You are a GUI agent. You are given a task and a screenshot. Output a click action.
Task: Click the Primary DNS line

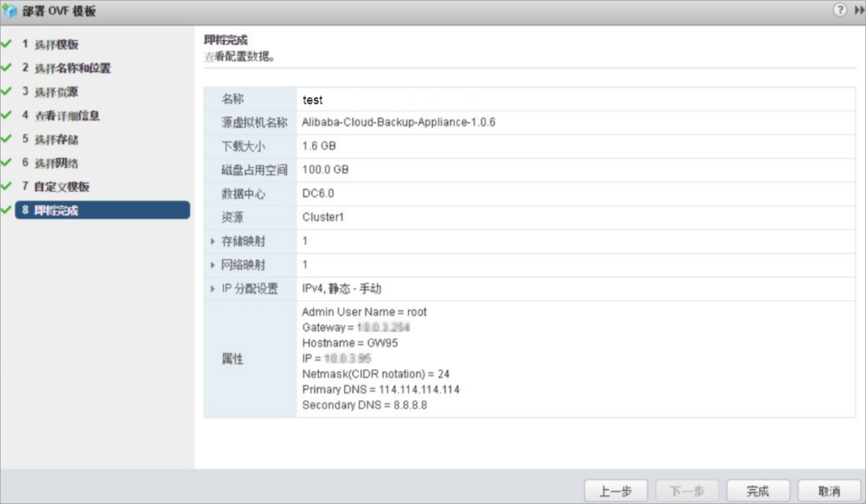click(x=381, y=390)
